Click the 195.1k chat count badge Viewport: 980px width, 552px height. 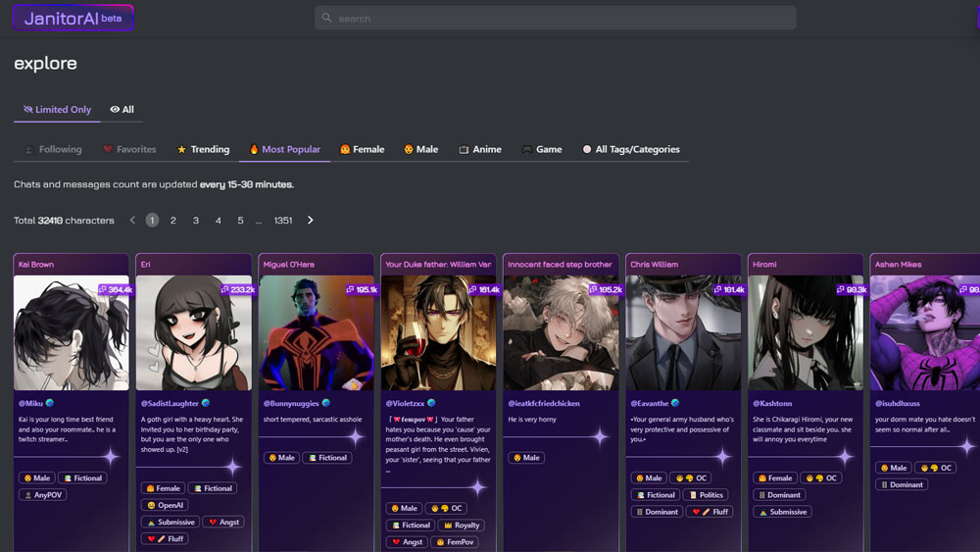click(x=362, y=289)
